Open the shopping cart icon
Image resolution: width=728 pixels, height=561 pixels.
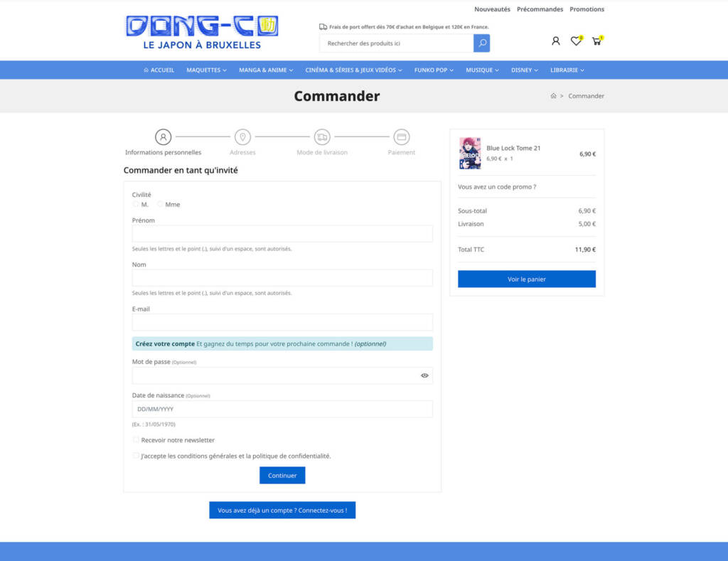596,41
